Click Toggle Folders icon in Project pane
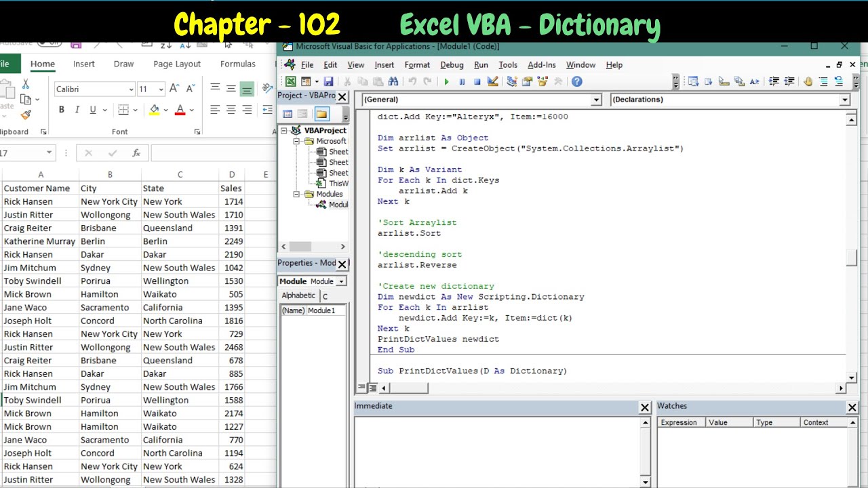 pyautogui.click(x=321, y=114)
